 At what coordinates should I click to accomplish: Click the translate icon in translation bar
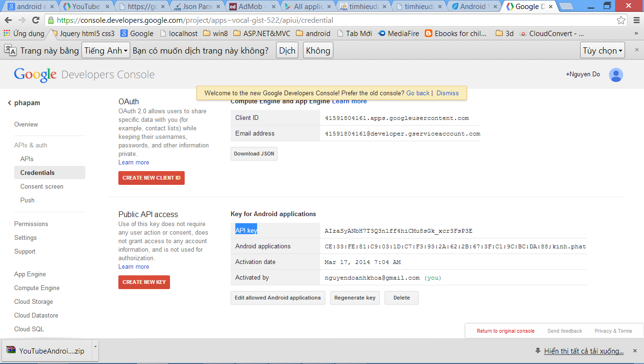point(10,50)
